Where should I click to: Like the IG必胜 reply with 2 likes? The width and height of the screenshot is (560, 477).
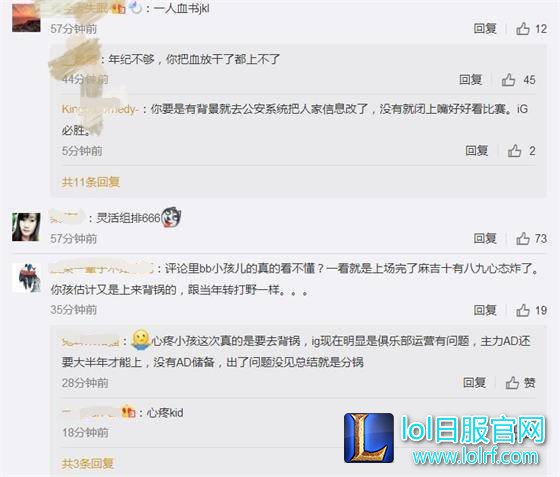coord(521,151)
